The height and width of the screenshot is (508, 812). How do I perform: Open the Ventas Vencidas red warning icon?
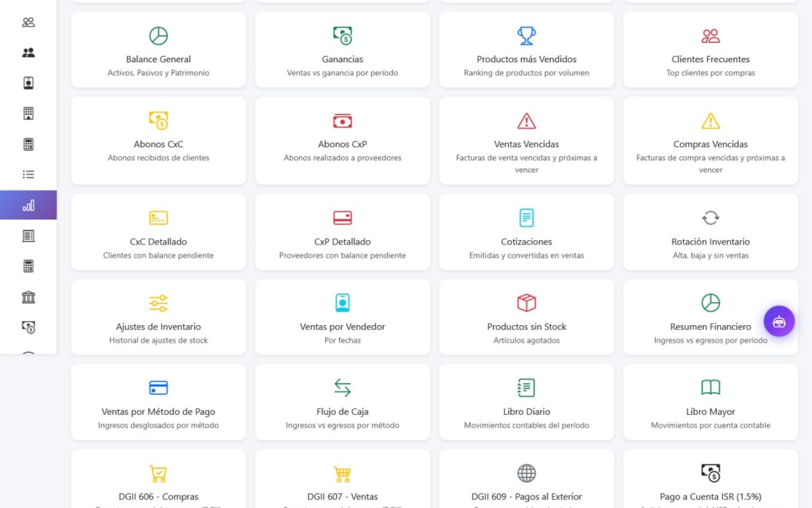pos(527,121)
